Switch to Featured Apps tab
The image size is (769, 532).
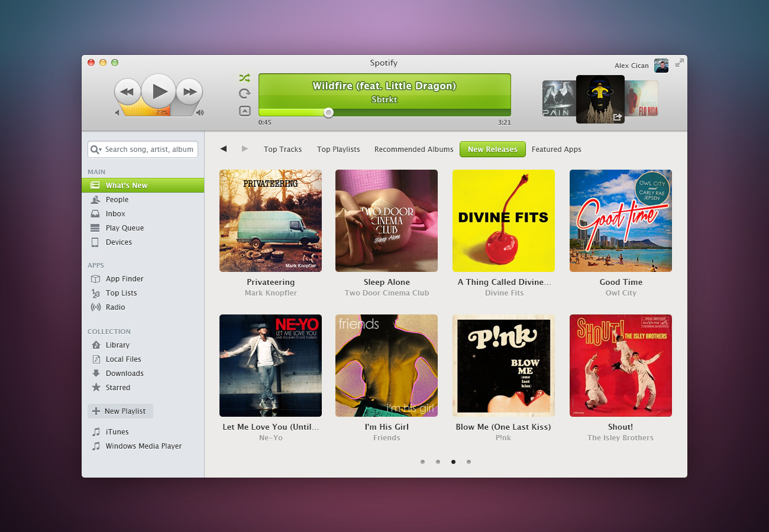[557, 150]
